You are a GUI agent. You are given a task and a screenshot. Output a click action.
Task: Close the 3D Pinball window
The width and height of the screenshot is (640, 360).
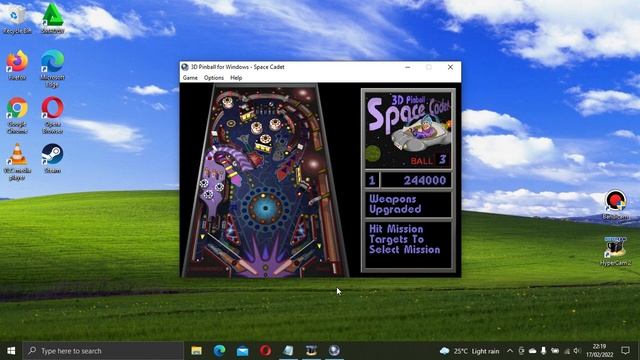(450, 67)
